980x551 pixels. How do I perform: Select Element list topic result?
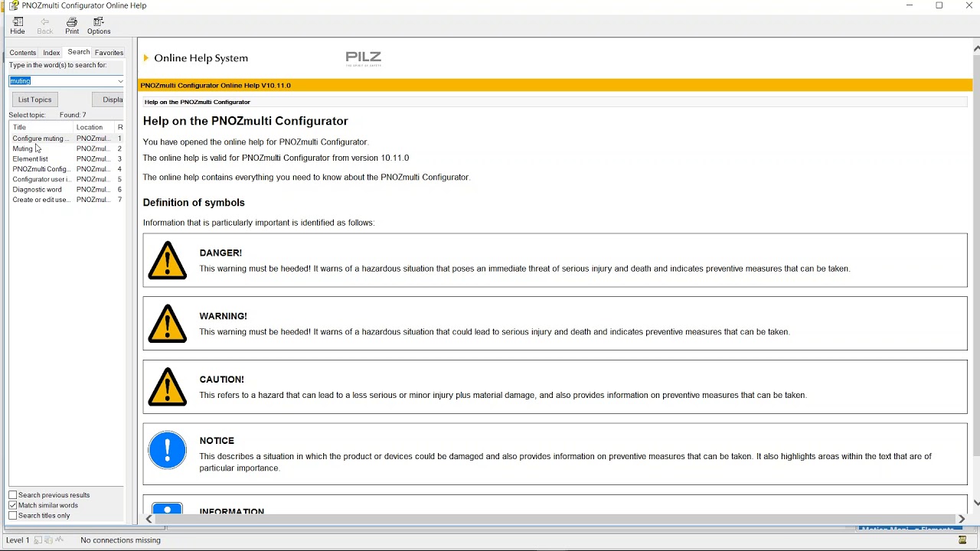point(67,159)
